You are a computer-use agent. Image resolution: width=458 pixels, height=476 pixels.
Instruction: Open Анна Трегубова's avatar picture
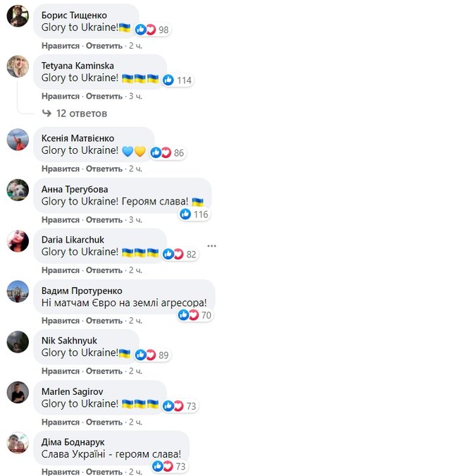(18, 190)
